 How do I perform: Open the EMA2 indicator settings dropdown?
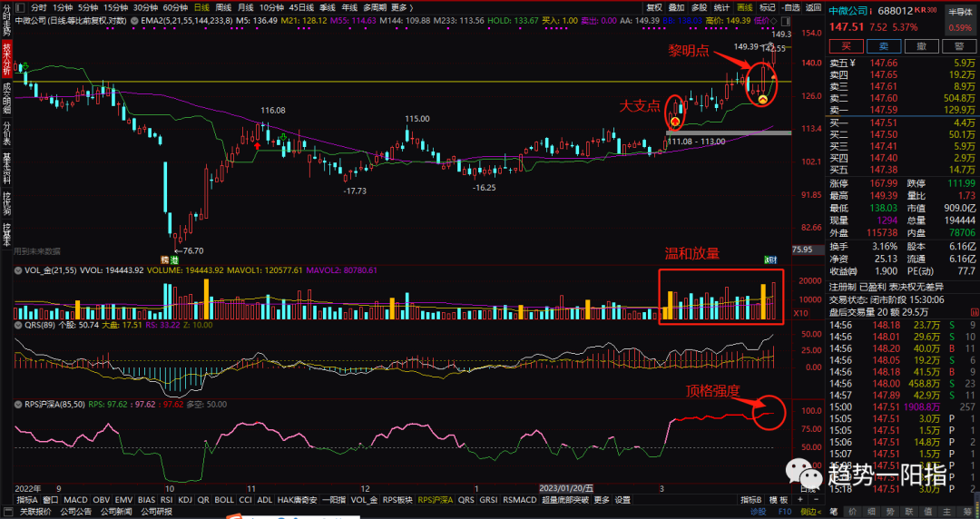pos(134,21)
